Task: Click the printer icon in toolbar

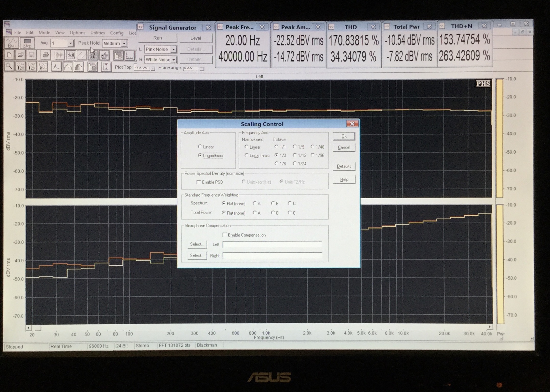Action: tap(45, 55)
